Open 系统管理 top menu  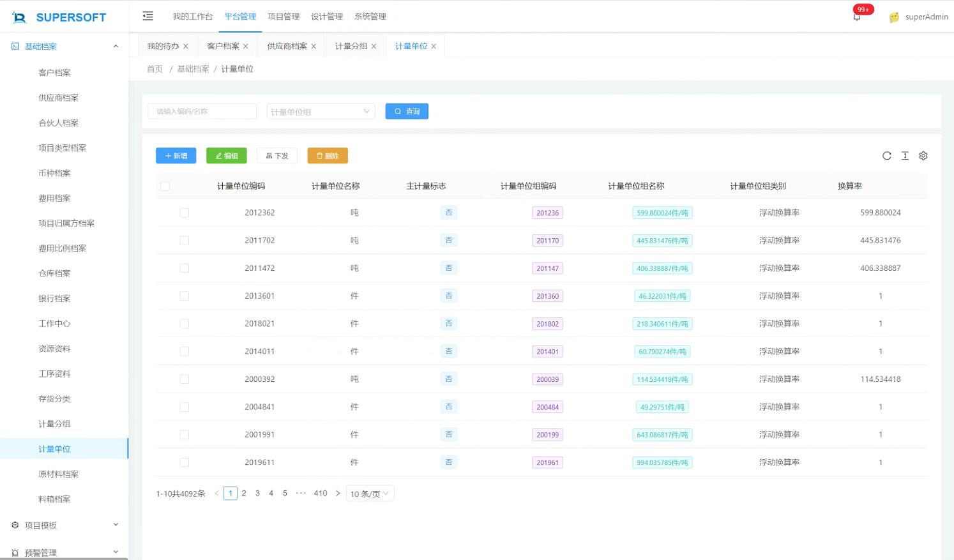click(x=370, y=17)
